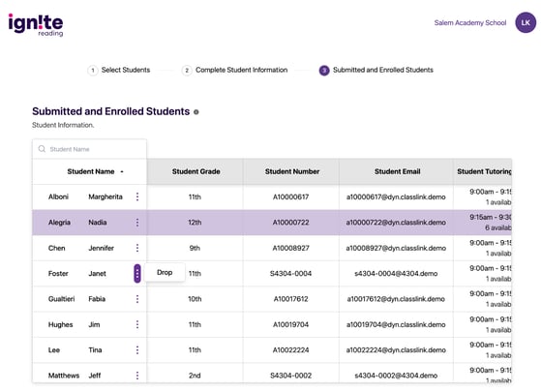Open the row menu for Lee Tina
541x392 pixels.
137,350
